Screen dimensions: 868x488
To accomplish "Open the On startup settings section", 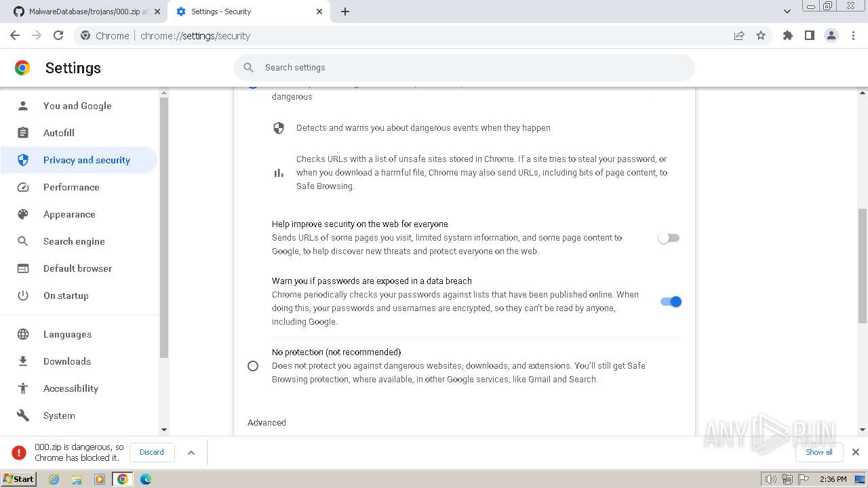I will (x=79, y=296).
